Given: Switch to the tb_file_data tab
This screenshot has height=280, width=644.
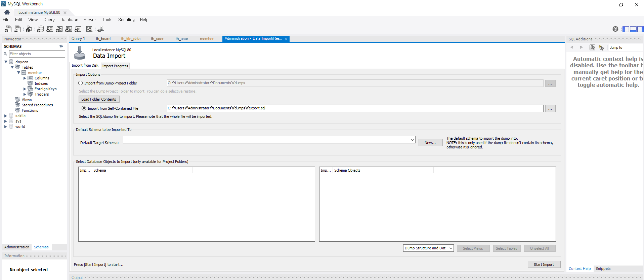Looking at the screenshot, I should (x=131, y=39).
